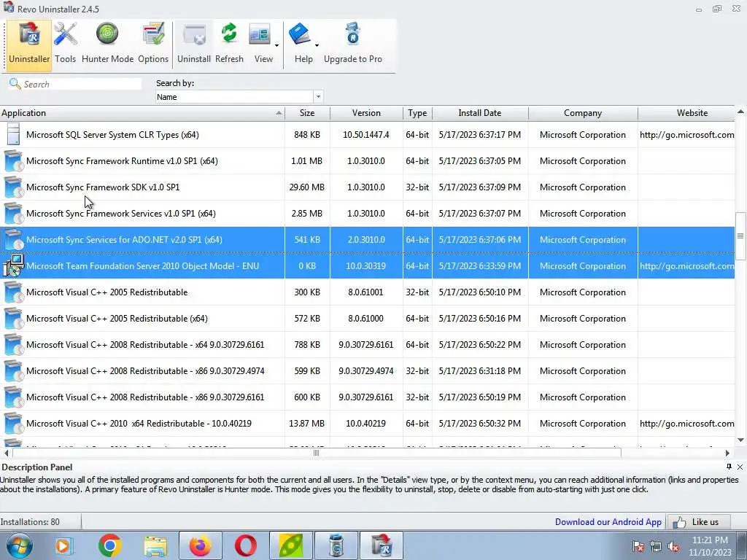Launch Google Chrome from the taskbar
Image resolution: width=747 pixels, height=560 pixels.
point(109,545)
